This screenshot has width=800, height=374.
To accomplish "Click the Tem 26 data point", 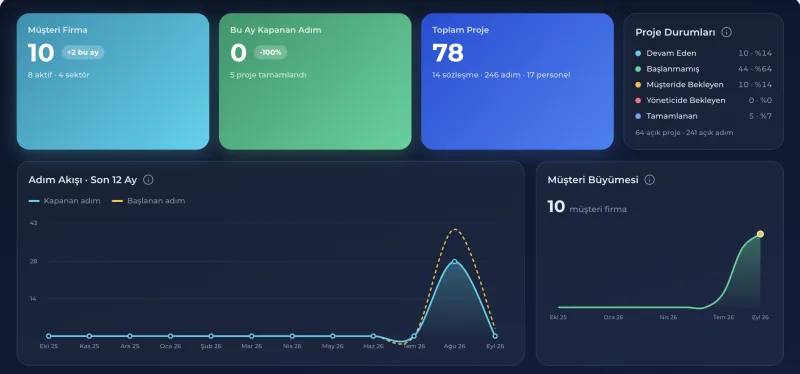I will coord(414,336).
